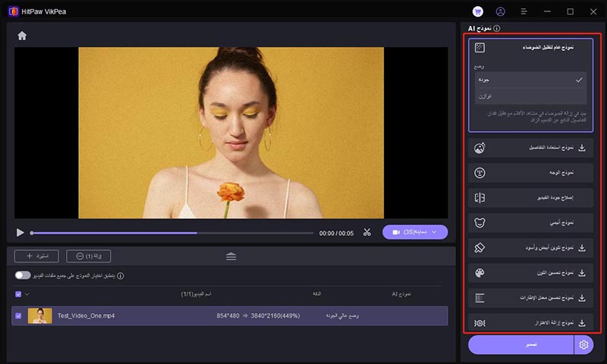Expand chevron next to select-all checkbox
The width and height of the screenshot is (607, 364).
pos(27,293)
